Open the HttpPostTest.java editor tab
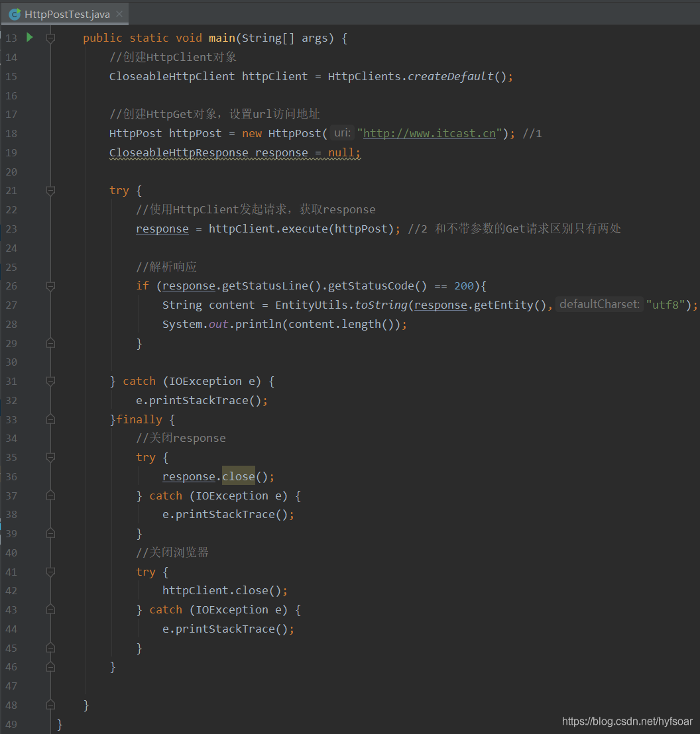The image size is (700, 734). point(65,14)
